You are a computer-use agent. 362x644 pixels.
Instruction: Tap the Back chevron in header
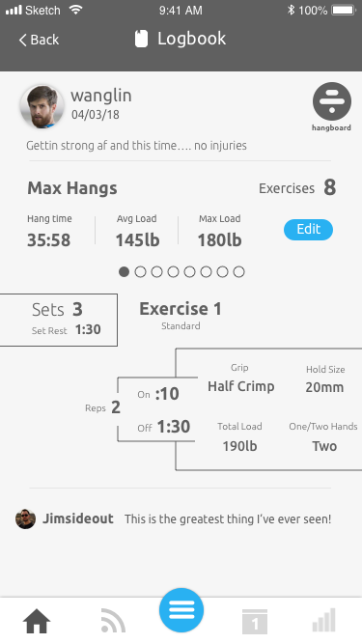coord(22,40)
